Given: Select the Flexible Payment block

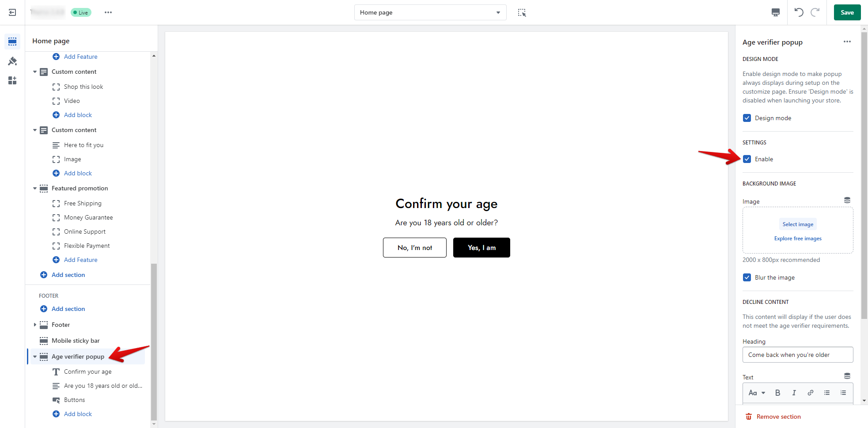Looking at the screenshot, I should coord(87,246).
